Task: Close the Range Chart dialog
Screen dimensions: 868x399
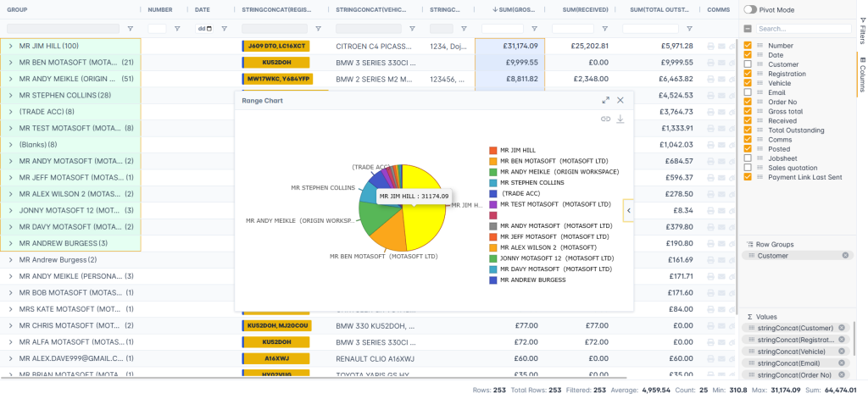Action: click(x=620, y=100)
